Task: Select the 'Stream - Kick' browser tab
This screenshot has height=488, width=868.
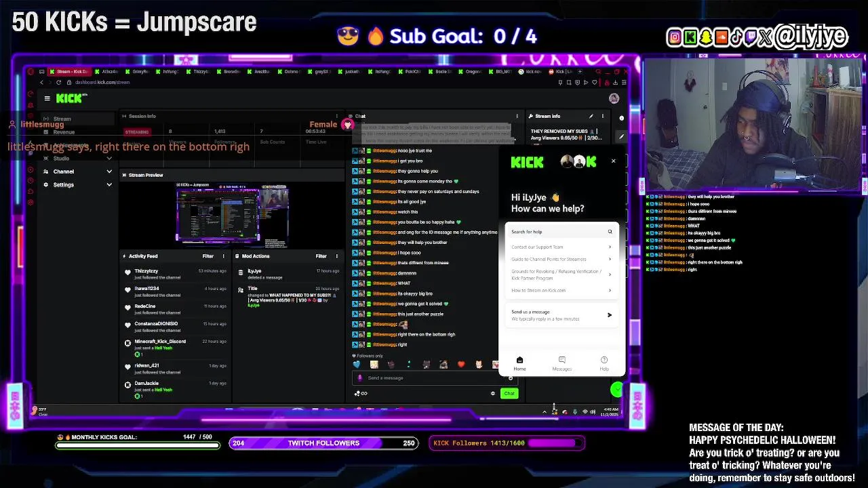Action: pyautogui.click(x=68, y=71)
